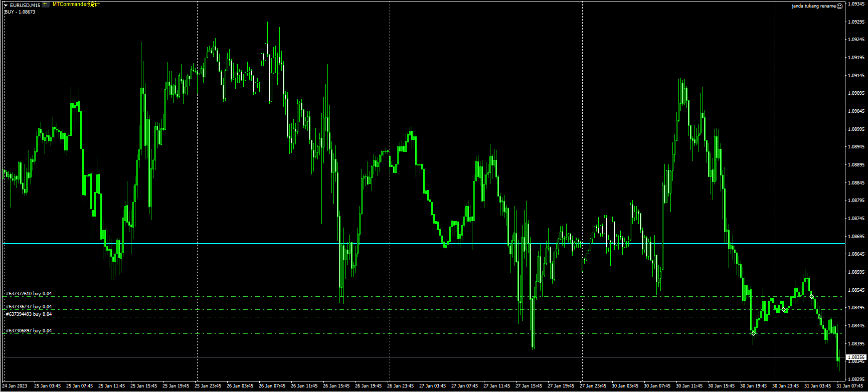Click the expert advisor smiley face icon
Screen dimensions: 868x392
click(x=840, y=6)
